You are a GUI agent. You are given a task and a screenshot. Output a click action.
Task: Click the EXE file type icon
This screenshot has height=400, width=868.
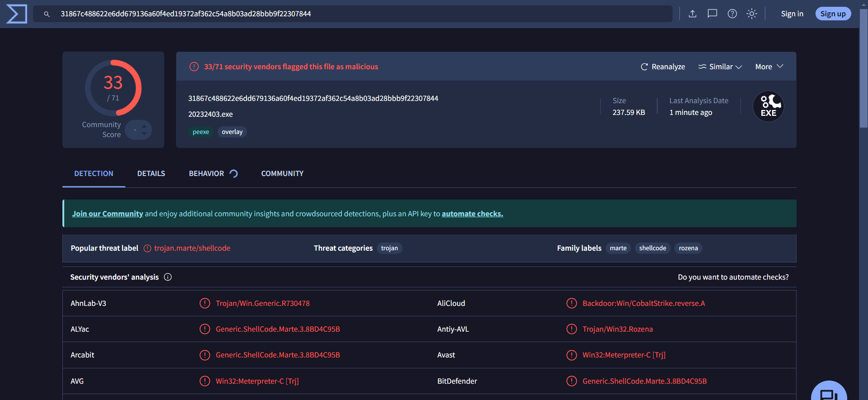click(x=768, y=107)
